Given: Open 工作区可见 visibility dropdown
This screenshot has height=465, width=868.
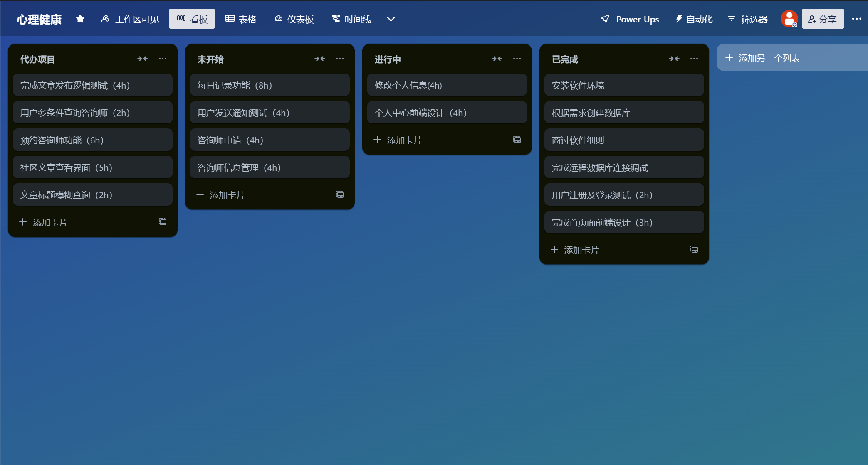Looking at the screenshot, I should click(x=130, y=19).
